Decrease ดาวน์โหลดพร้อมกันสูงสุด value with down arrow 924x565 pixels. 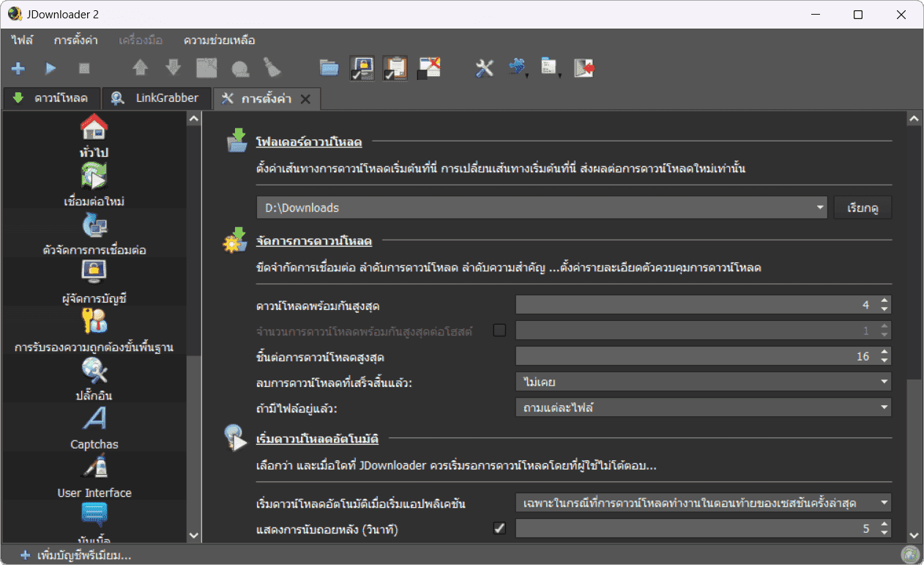(x=884, y=310)
